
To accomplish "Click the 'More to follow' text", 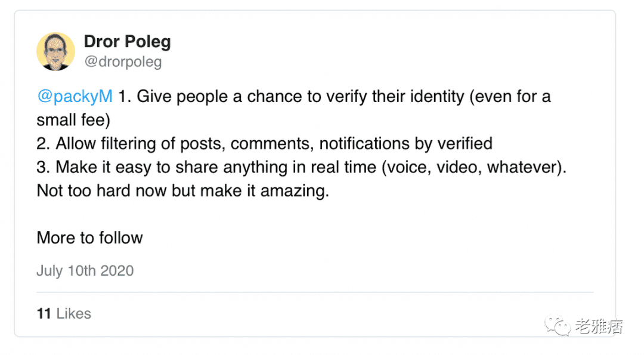I will pos(89,237).
